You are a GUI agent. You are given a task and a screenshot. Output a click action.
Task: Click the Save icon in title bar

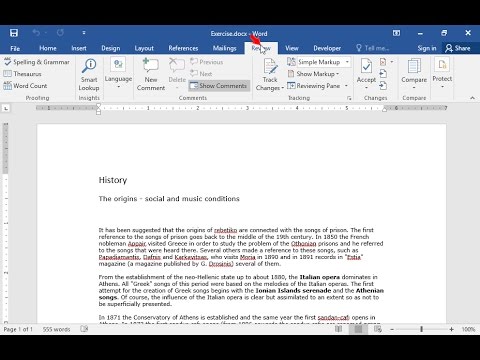coord(14,33)
